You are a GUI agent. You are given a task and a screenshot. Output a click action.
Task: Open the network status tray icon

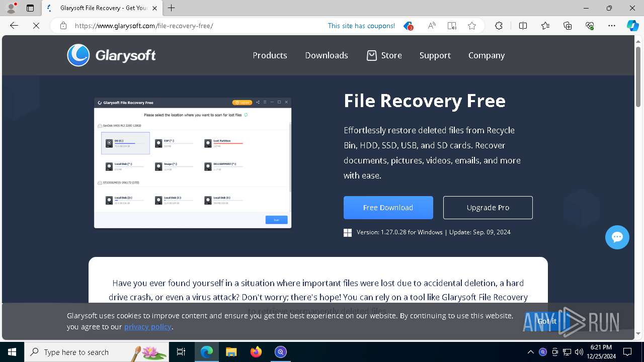(567, 352)
